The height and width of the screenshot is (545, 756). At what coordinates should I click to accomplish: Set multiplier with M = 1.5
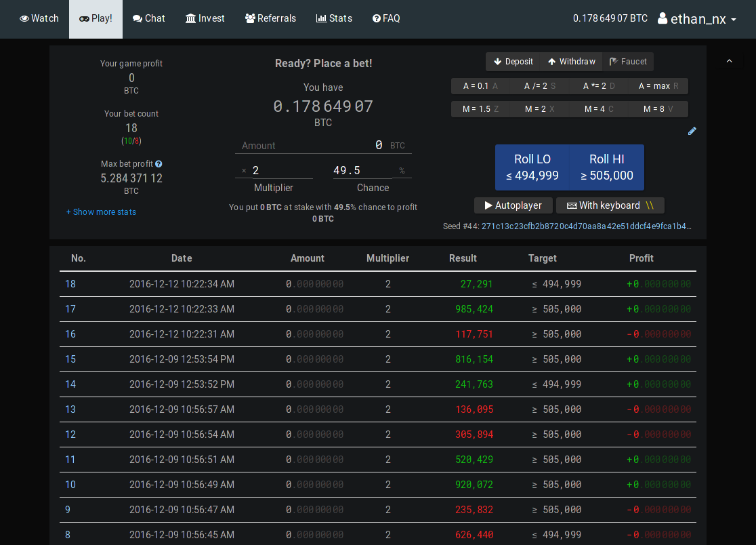click(480, 109)
